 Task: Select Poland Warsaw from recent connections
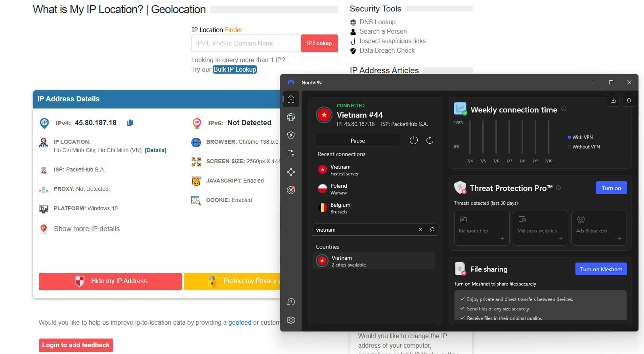coord(339,189)
